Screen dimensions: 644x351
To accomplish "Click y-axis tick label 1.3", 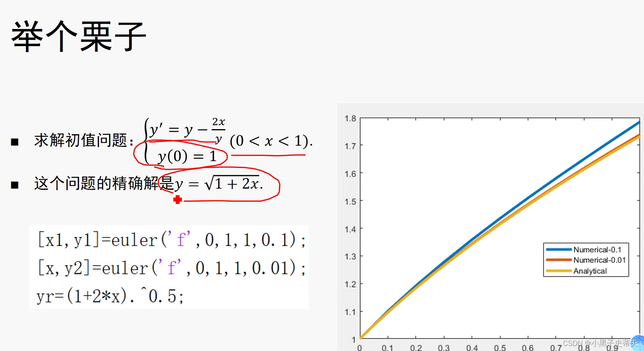I will [x=350, y=257].
